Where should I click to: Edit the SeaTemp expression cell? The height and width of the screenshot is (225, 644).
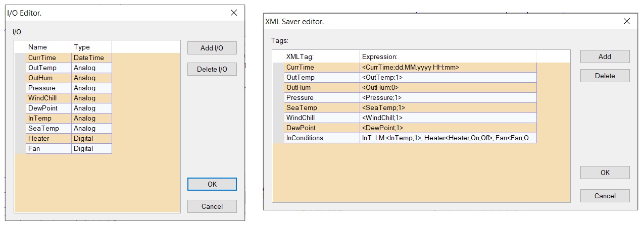[448, 107]
